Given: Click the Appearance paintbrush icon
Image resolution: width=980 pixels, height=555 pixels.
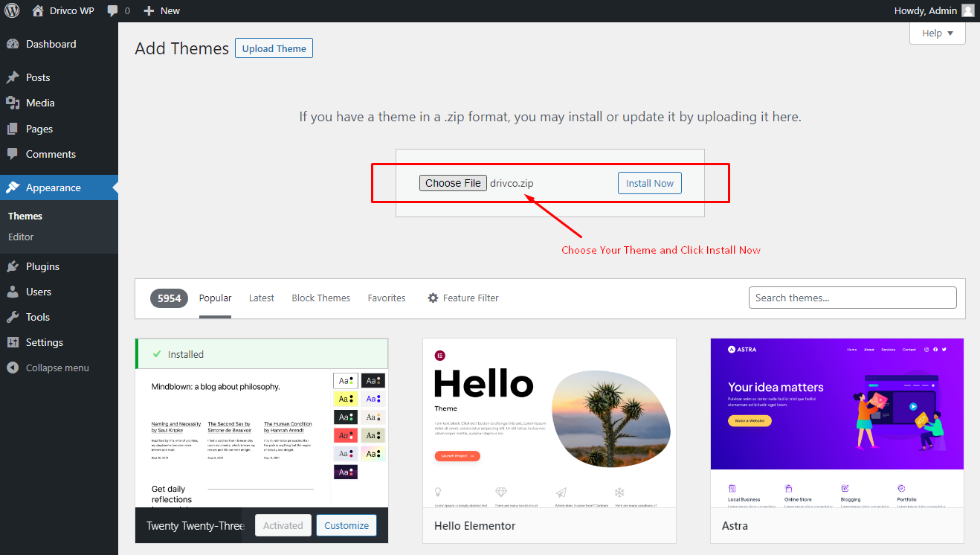Looking at the screenshot, I should [x=13, y=187].
